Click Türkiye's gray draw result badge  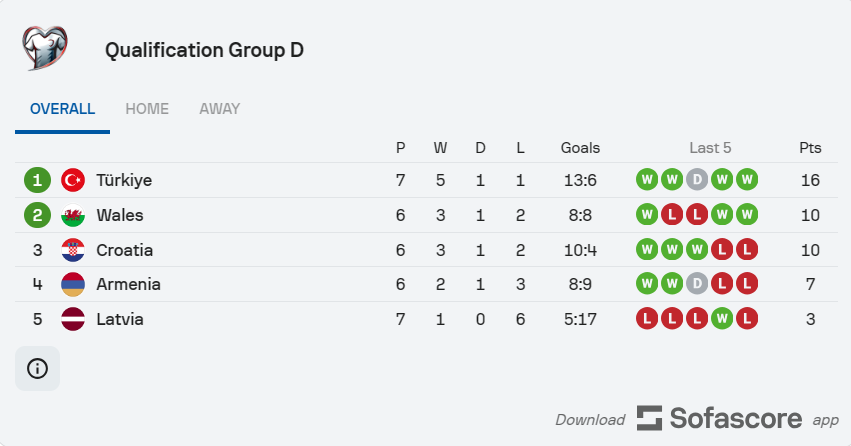pyautogui.click(x=697, y=180)
